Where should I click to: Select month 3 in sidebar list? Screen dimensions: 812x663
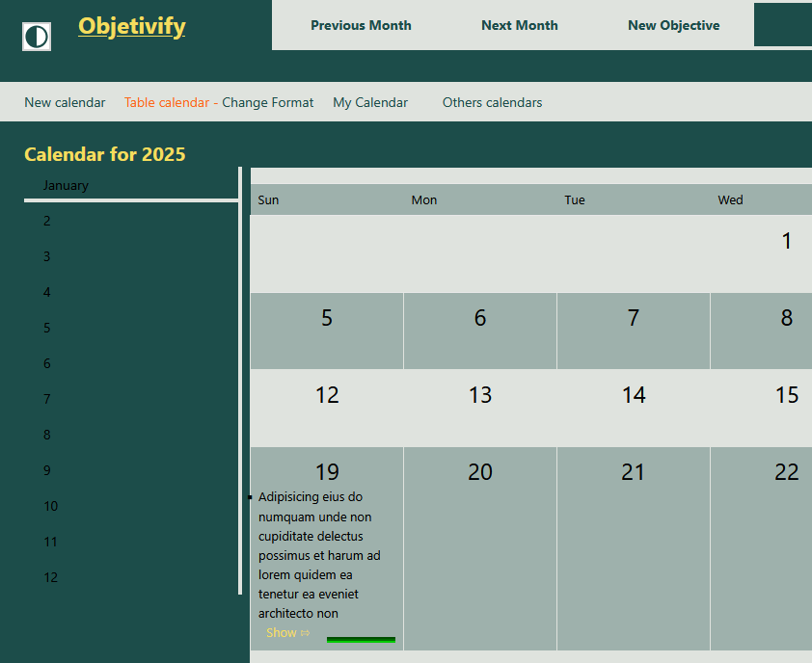point(47,256)
